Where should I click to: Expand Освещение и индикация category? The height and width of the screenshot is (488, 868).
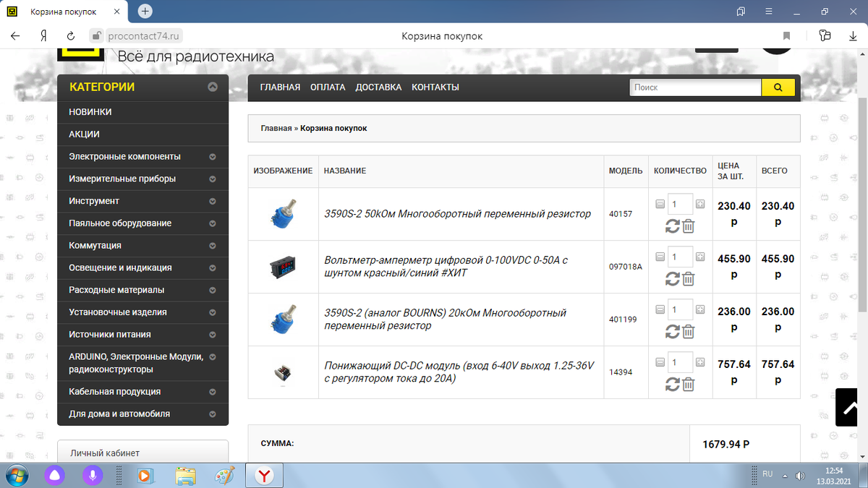point(213,268)
